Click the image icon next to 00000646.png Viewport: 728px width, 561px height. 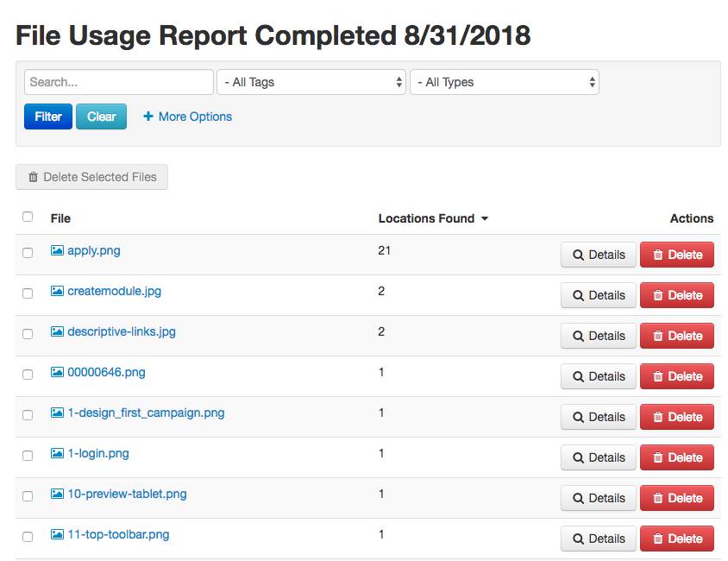[57, 373]
